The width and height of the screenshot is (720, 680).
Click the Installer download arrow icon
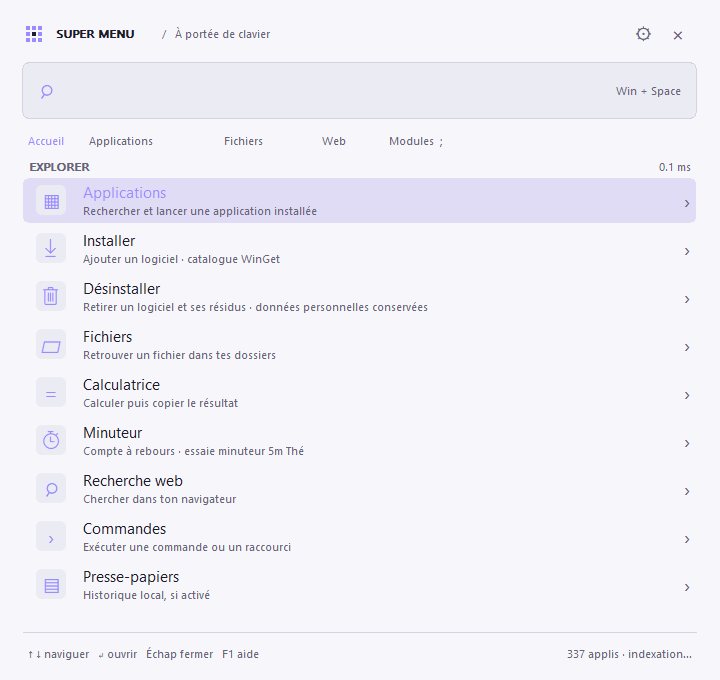coord(51,248)
